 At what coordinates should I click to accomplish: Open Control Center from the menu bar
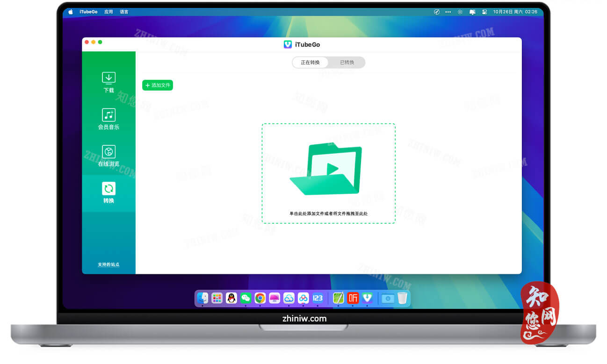point(484,12)
